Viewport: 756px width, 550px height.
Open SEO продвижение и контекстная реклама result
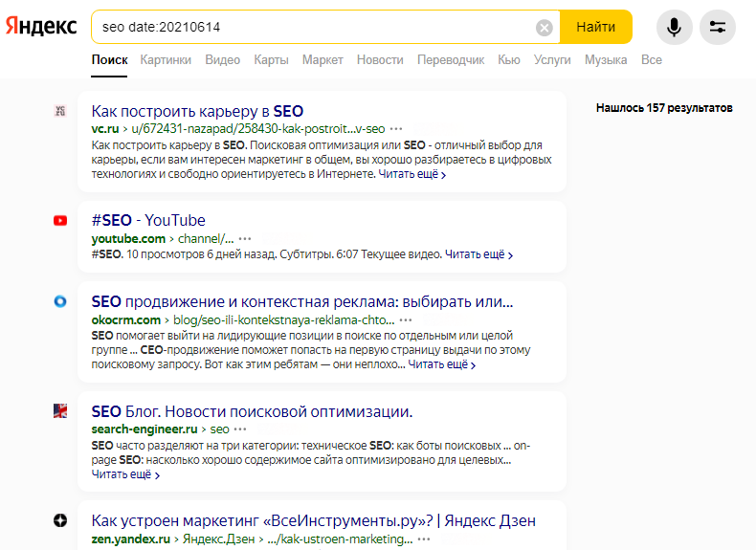pyautogui.click(x=302, y=301)
